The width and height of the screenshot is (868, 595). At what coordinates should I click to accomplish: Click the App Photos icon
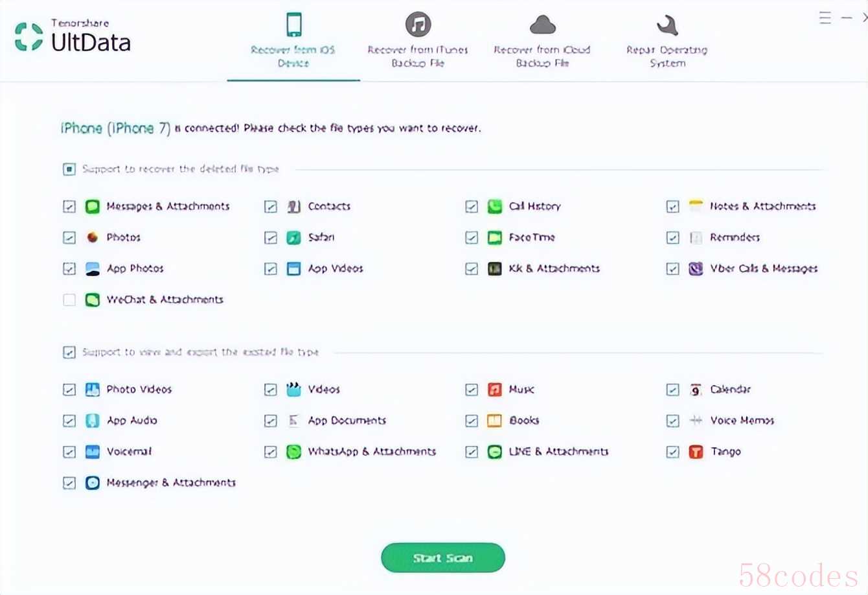(x=93, y=268)
